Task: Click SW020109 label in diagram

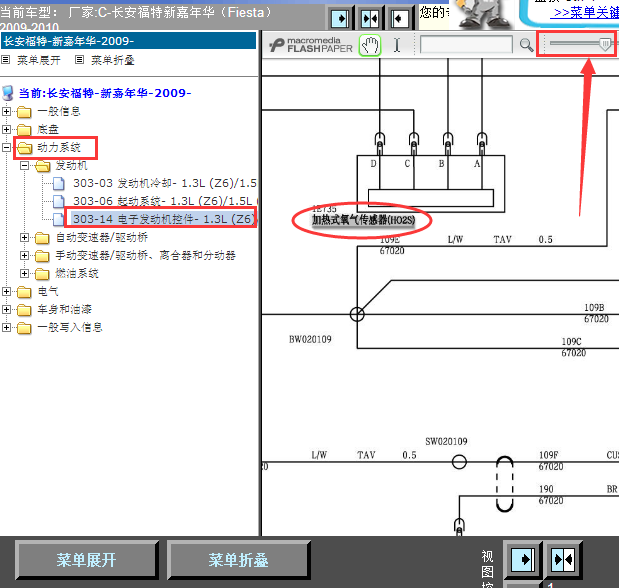Action: pyautogui.click(x=446, y=441)
